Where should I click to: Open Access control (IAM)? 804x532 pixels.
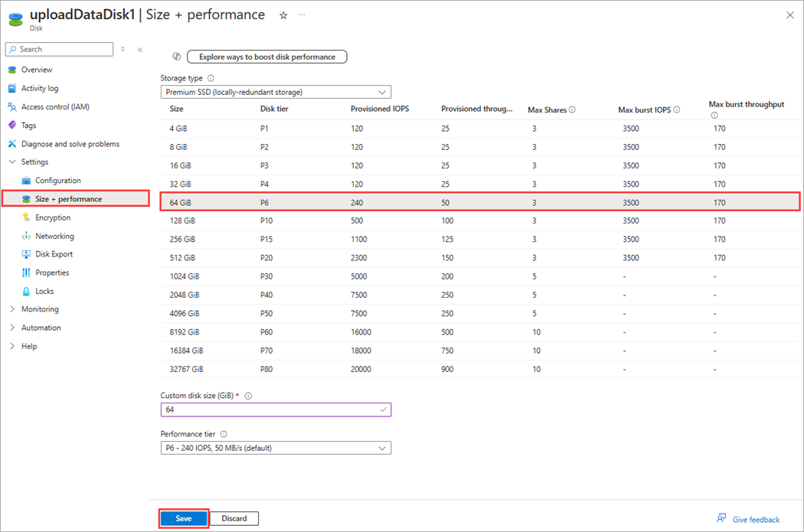pos(55,106)
